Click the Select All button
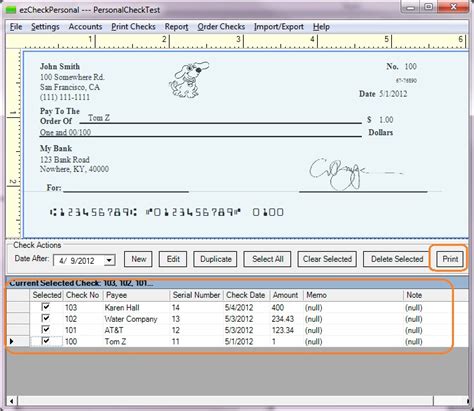474x411 pixels. pos(267,259)
